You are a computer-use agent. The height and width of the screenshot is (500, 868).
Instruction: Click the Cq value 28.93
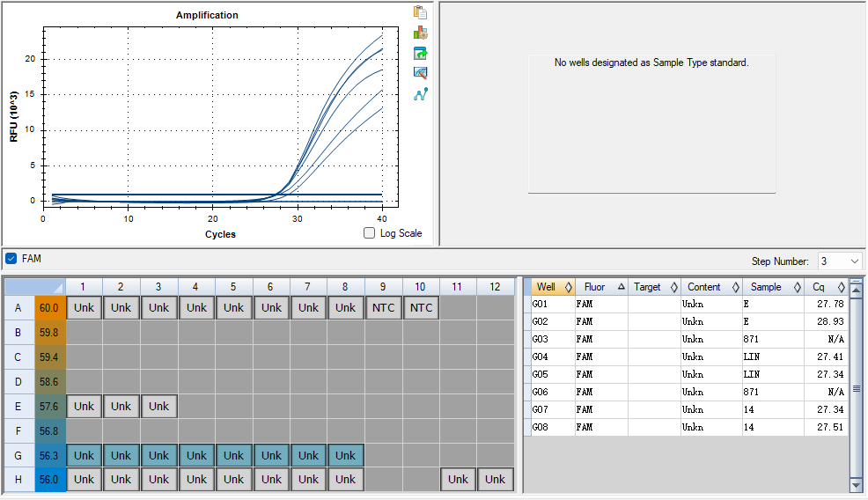click(x=830, y=321)
